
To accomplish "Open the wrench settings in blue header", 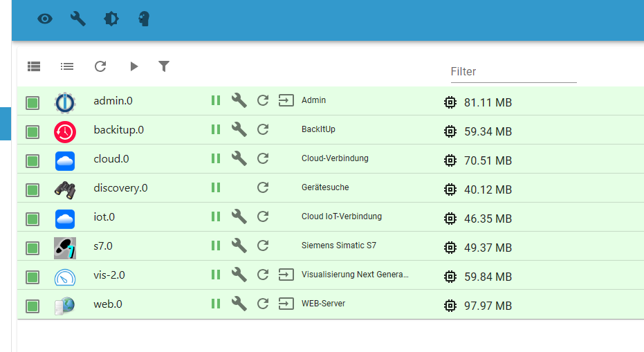I will point(78,19).
